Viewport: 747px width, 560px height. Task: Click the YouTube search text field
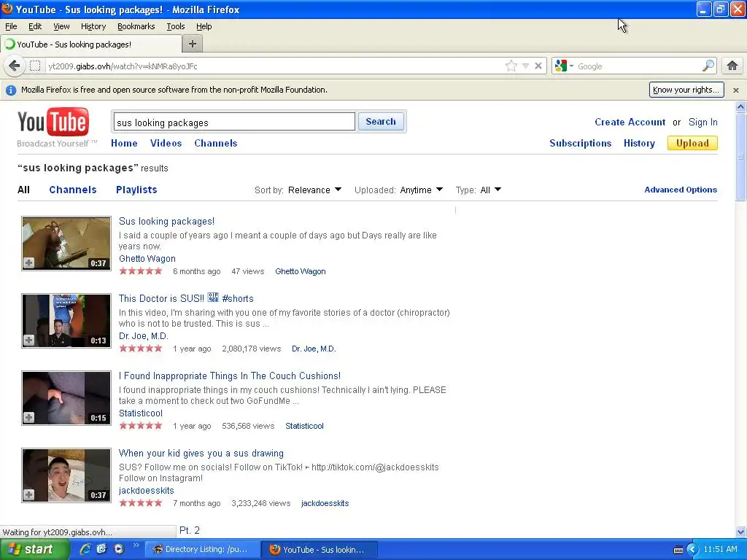(x=234, y=122)
